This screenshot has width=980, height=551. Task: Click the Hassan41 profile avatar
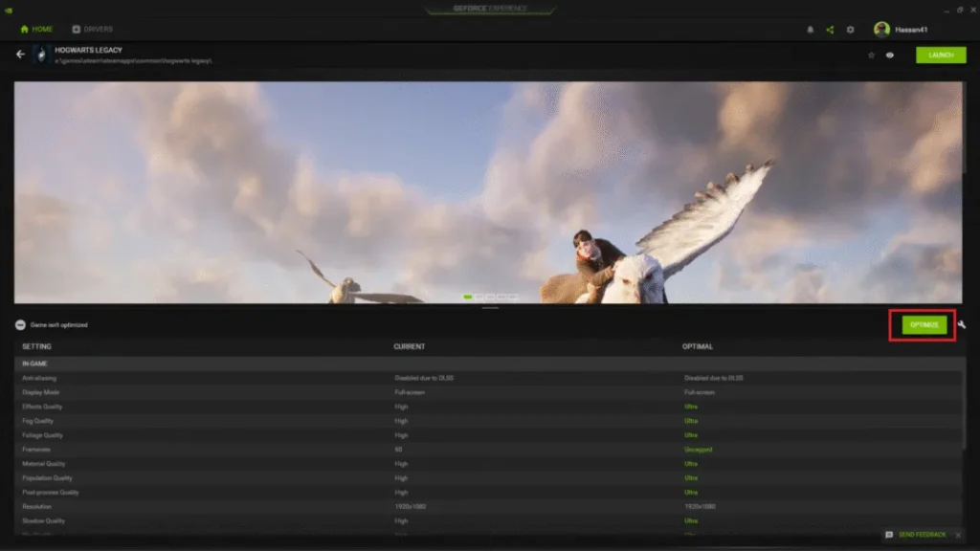tap(881, 30)
